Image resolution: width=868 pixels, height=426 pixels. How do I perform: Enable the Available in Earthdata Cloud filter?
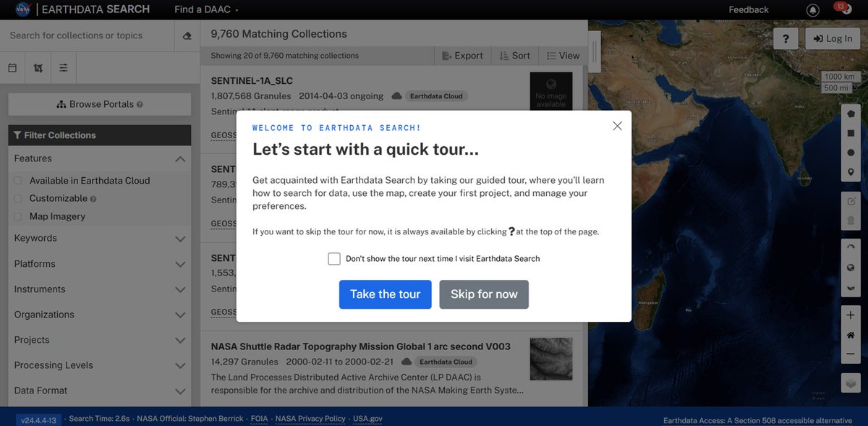click(16, 180)
